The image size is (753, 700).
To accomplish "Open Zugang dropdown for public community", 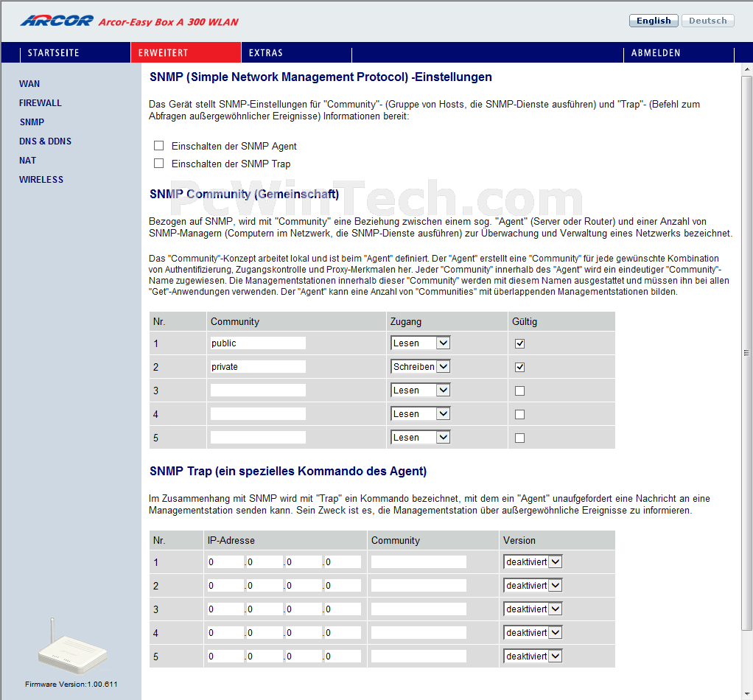I will pos(420,343).
